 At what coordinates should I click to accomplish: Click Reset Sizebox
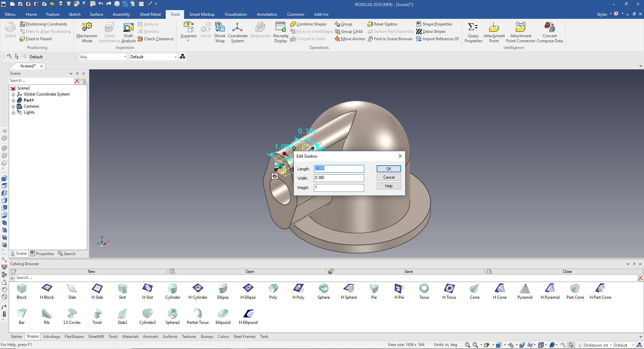(383, 24)
